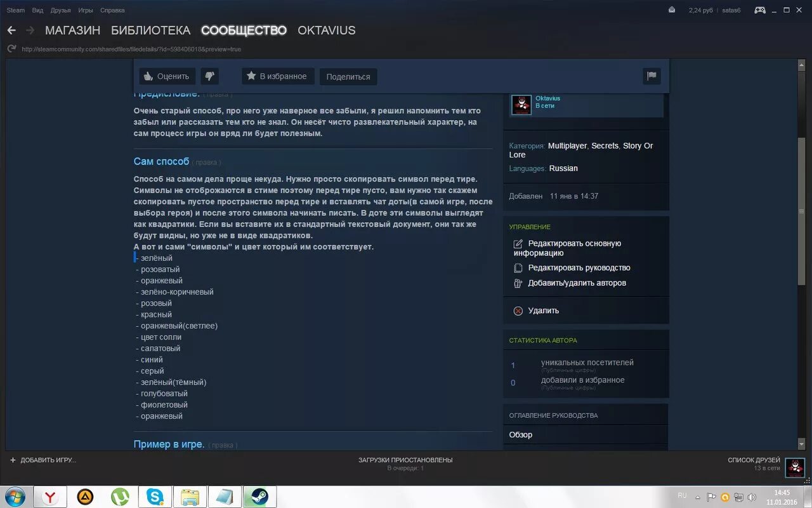The width and height of the screenshot is (812, 508).
Task: Click the wallet balance 2,24 руб
Action: point(701,10)
